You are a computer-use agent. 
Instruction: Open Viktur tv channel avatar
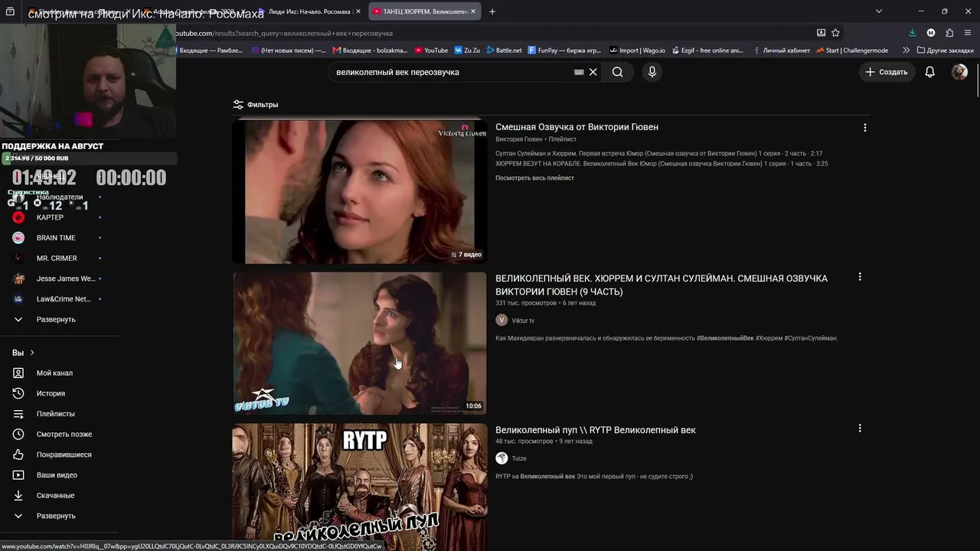(501, 320)
